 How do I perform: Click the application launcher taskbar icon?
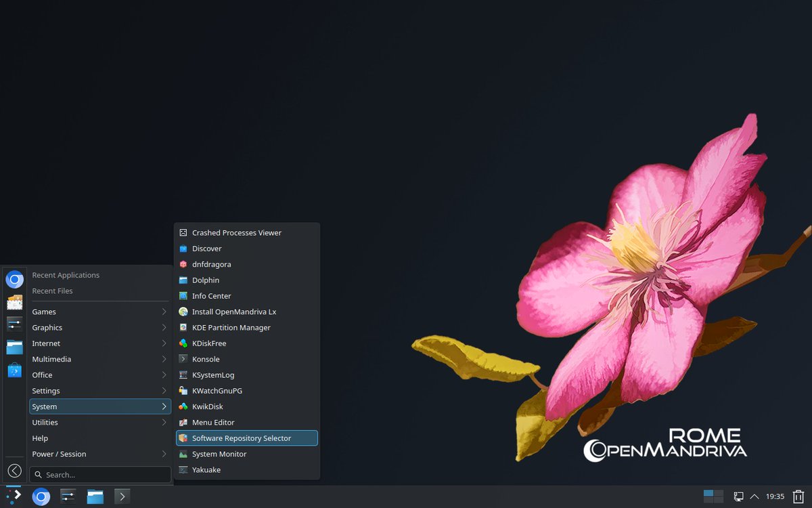14,496
